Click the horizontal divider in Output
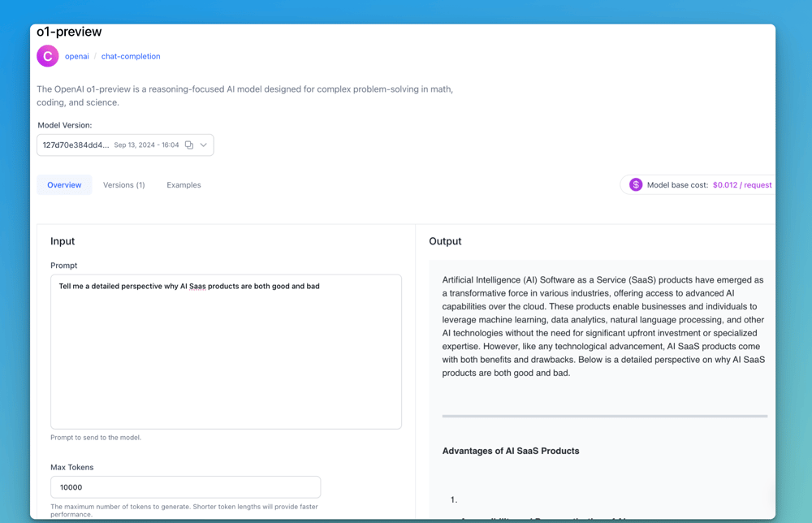Image resolution: width=812 pixels, height=523 pixels. (x=604, y=416)
